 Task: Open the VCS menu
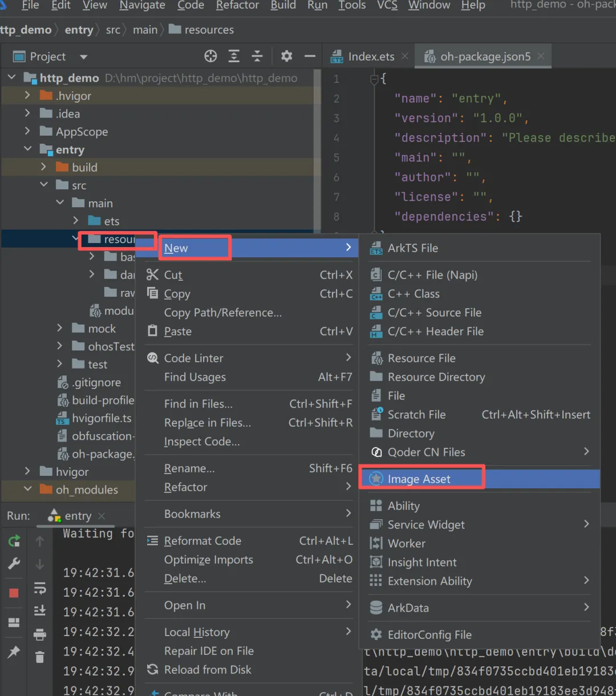(x=387, y=6)
